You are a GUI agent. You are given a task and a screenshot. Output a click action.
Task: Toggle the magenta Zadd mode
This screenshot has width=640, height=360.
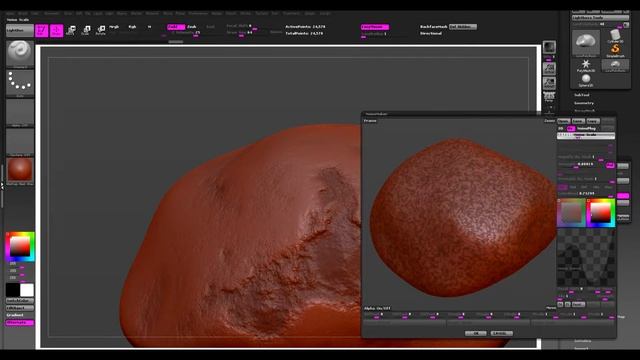pos(176,27)
